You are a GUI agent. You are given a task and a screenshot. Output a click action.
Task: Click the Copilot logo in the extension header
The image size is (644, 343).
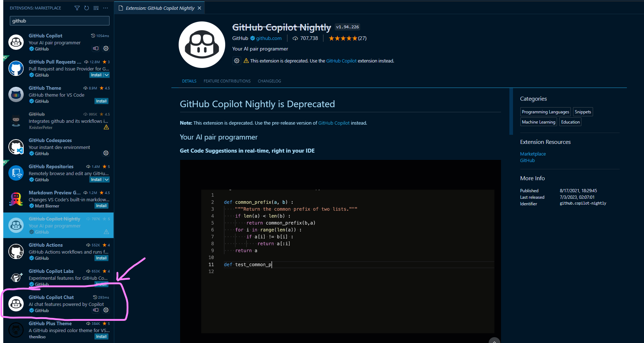202,45
